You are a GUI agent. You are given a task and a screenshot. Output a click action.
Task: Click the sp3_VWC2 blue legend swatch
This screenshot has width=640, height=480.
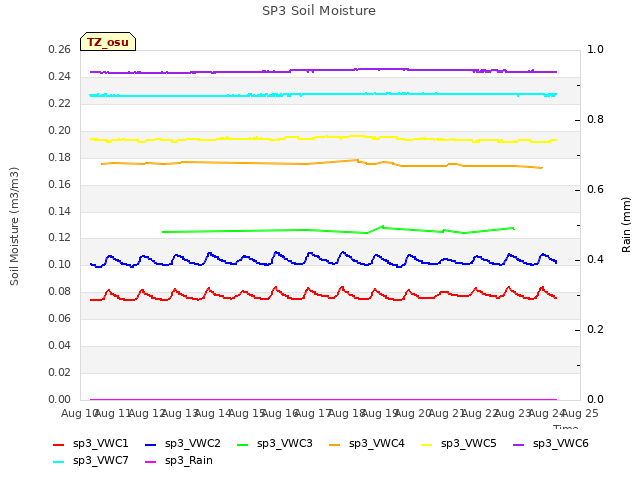pyautogui.click(x=151, y=444)
